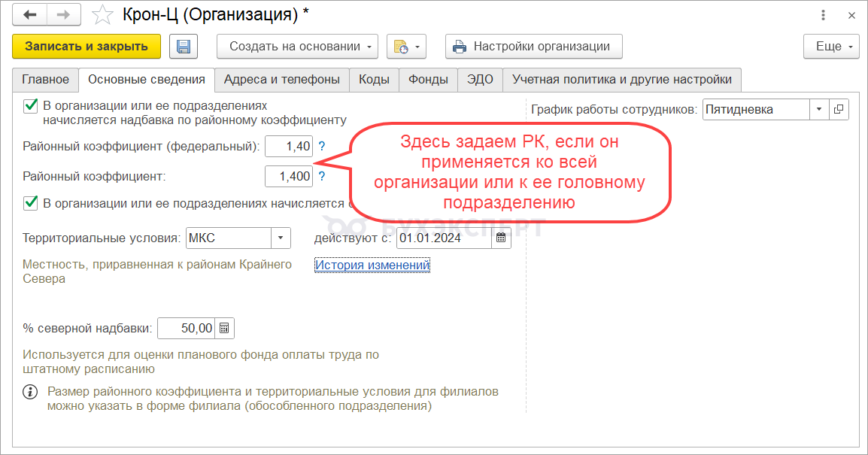The width and height of the screenshot is (868, 455).
Task: Show help next to the 1,400 районный коэффициент field
Action: (x=322, y=177)
